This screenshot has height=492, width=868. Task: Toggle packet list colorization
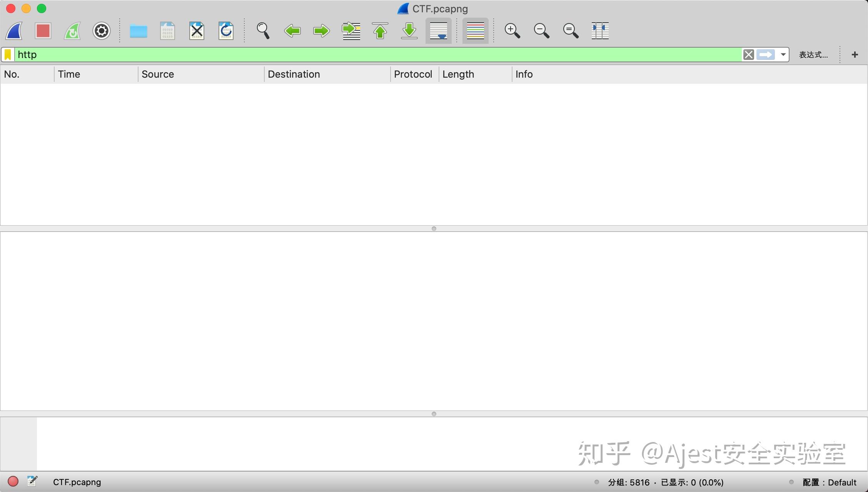(x=476, y=31)
